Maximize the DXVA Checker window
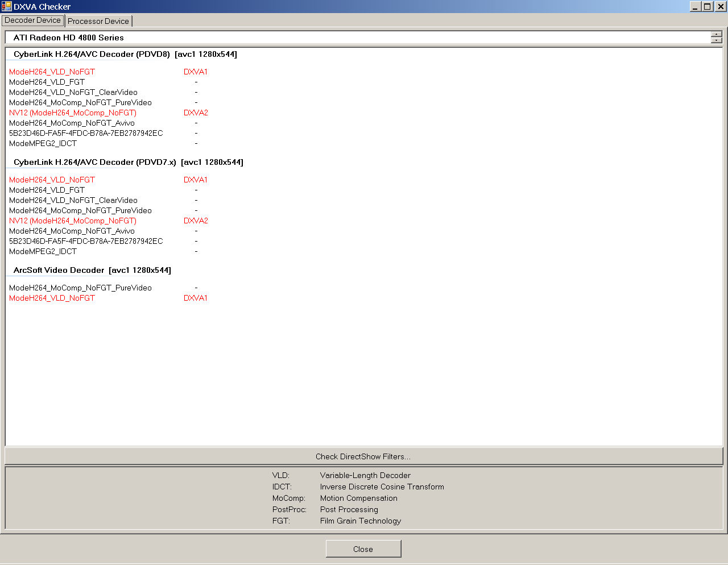The image size is (728, 565). click(x=707, y=6)
